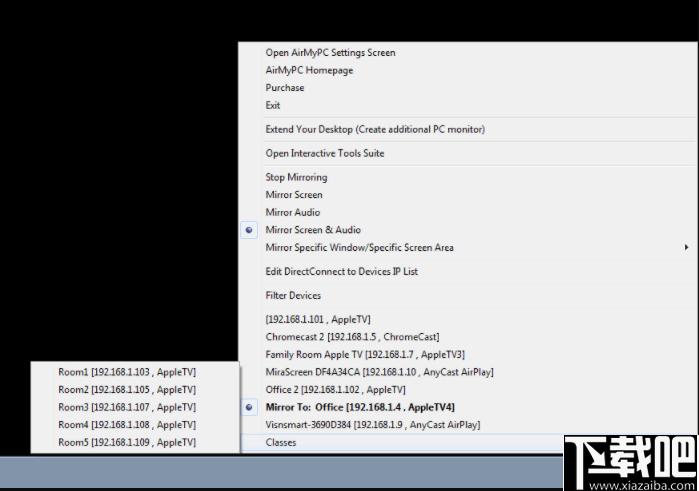Open Interactive Tools Suite

[325, 154]
